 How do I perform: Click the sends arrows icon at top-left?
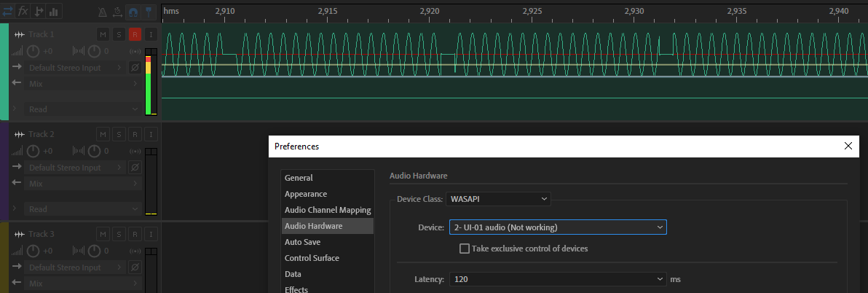pos(39,12)
